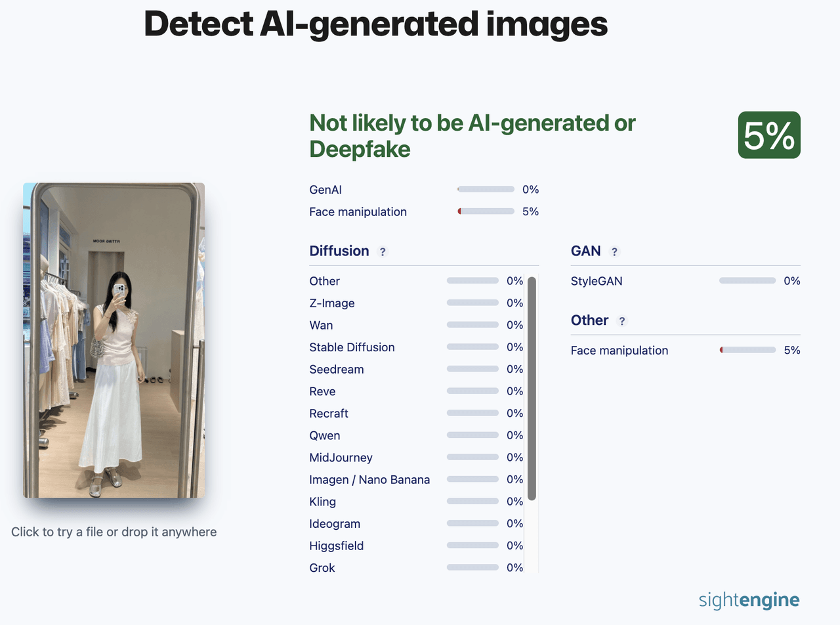Click the StyleGAN score bar

click(747, 280)
